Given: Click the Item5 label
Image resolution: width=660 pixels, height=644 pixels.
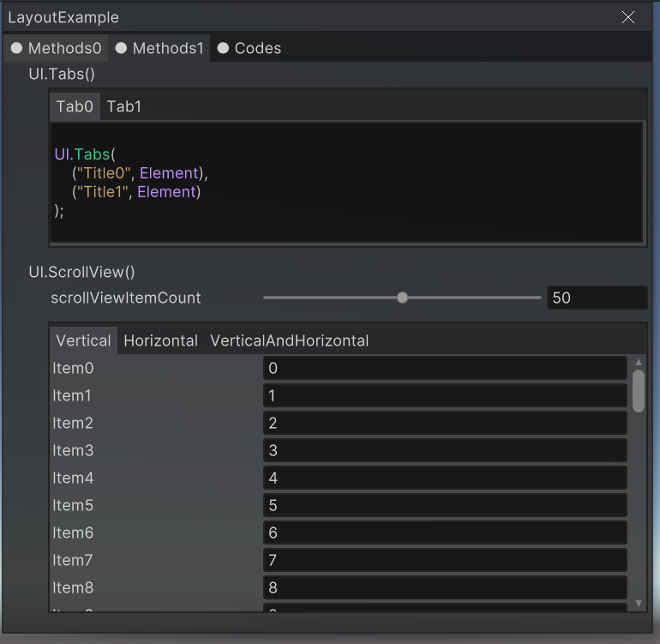Looking at the screenshot, I should [73, 505].
